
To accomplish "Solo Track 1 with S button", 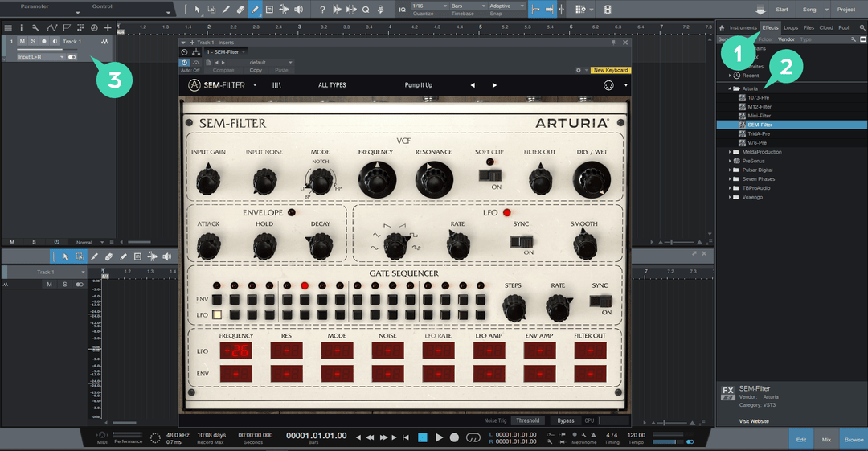I will [33, 42].
